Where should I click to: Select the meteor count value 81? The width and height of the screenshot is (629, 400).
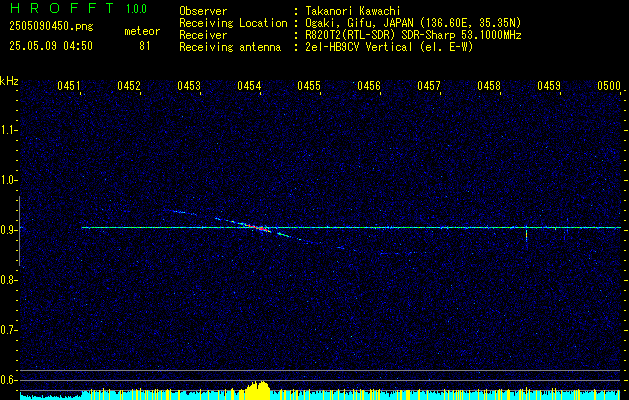(145, 46)
